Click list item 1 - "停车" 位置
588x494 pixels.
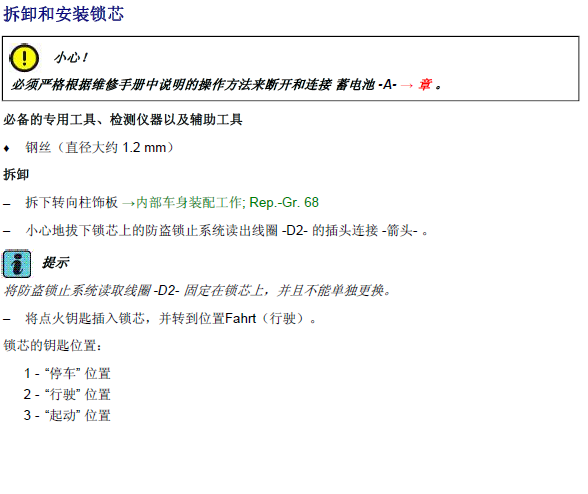pyautogui.click(x=68, y=374)
